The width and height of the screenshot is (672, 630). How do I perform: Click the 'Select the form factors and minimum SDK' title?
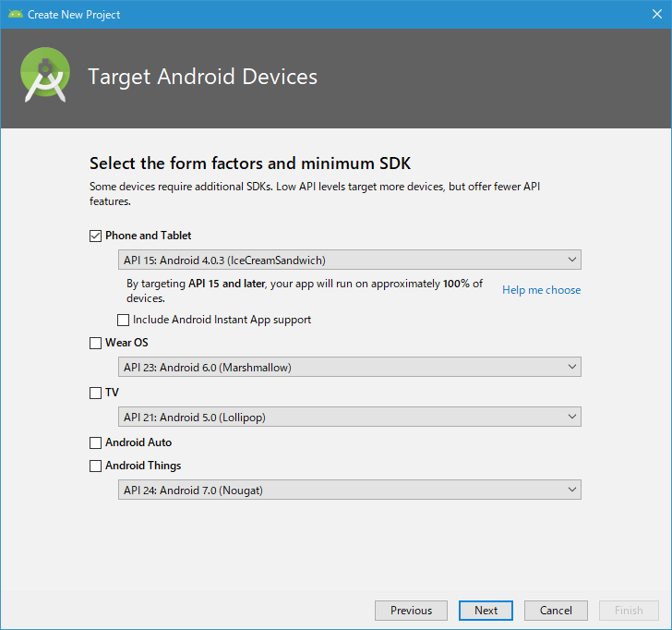coord(250,164)
